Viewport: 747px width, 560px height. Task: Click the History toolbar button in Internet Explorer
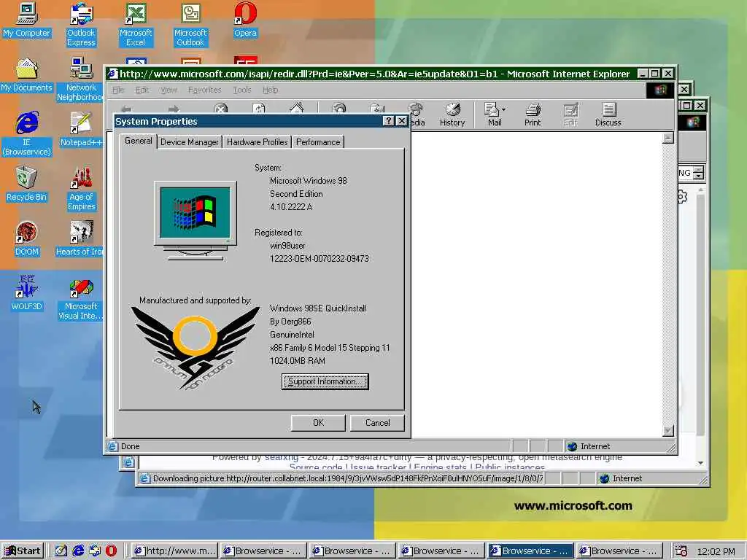[x=452, y=114]
